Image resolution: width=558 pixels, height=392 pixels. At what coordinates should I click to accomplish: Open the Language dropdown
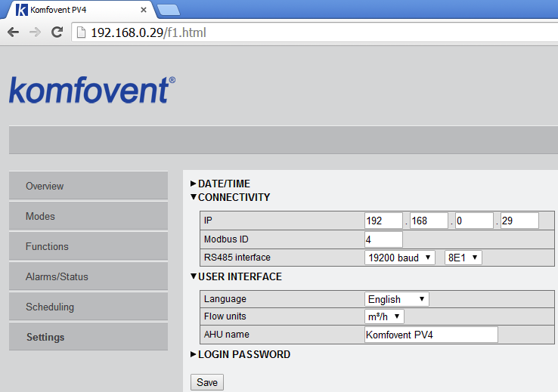396,299
